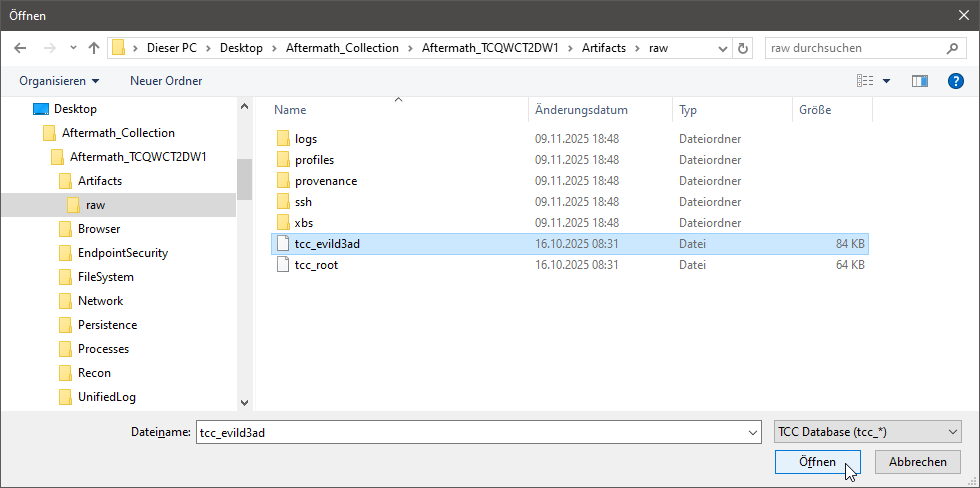
Task: Open the Organisieren menu
Action: point(59,81)
